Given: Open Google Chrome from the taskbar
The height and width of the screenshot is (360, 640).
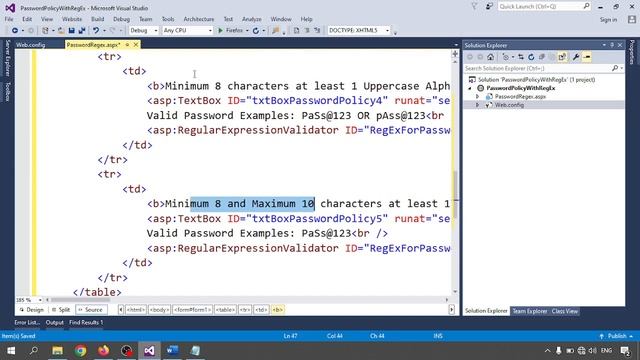Looking at the screenshot, I should (80, 351).
